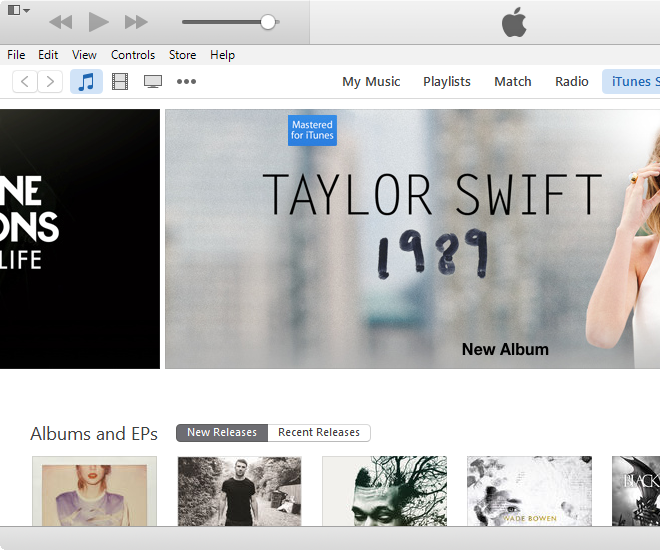Click the Albums and EPs heading
The image size is (660, 550).
click(x=94, y=433)
